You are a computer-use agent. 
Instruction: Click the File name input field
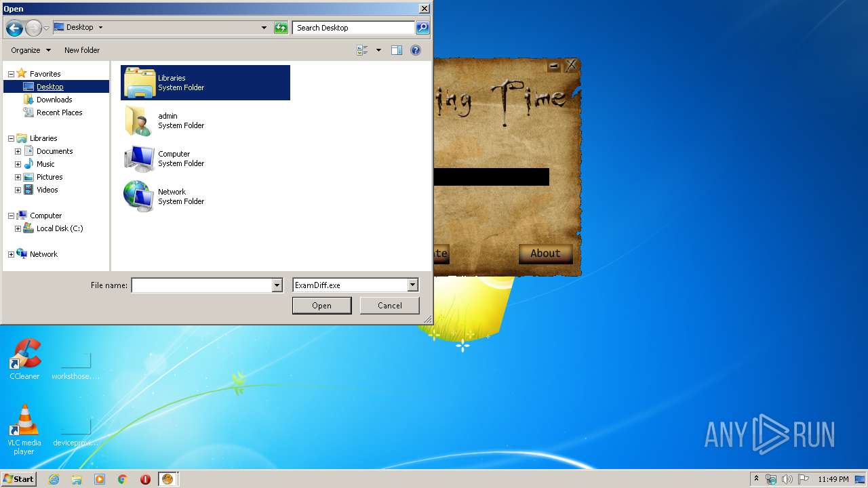(201, 285)
